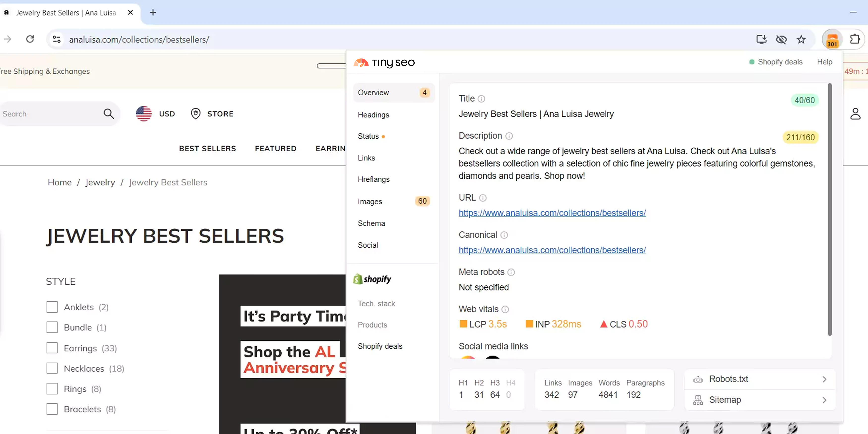
Task: Click the install app icon in address bar
Action: pyautogui.click(x=761, y=39)
